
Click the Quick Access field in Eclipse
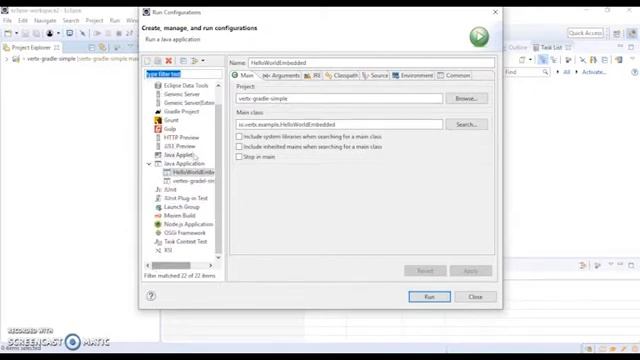[585, 33]
